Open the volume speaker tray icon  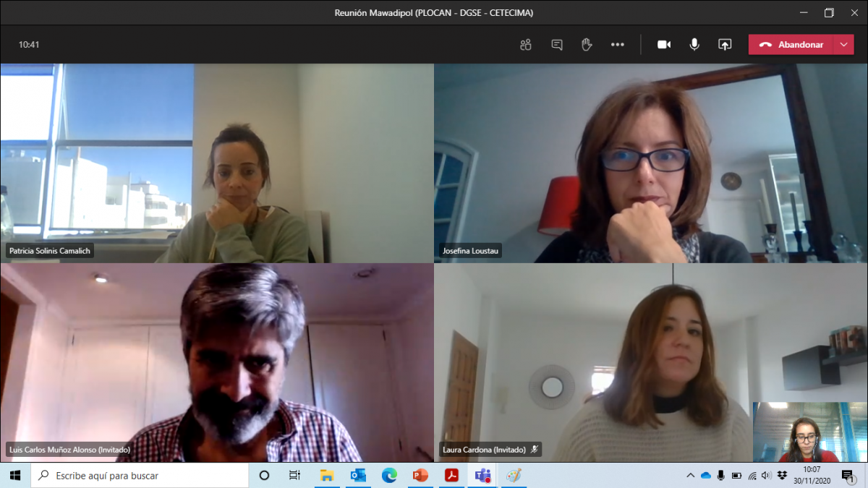[767, 475]
